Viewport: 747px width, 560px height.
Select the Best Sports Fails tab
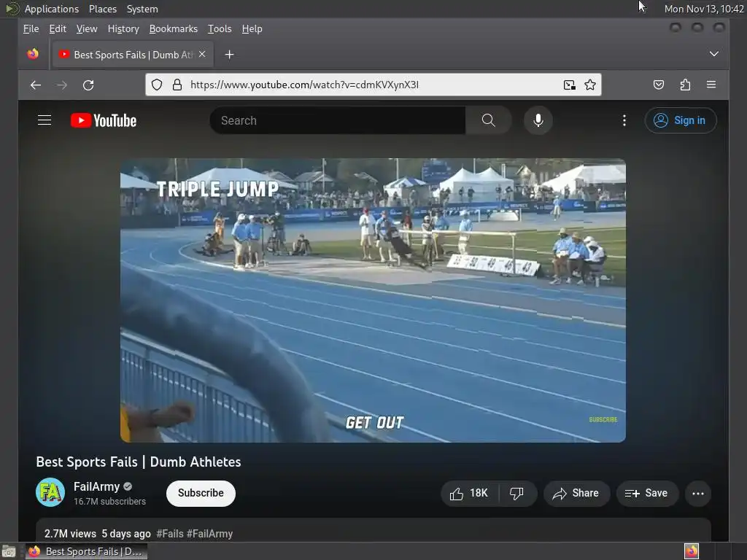(133, 55)
